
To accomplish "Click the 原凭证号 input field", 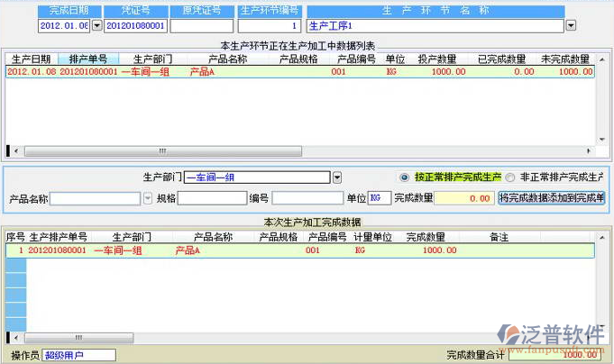I will point(200,25).
